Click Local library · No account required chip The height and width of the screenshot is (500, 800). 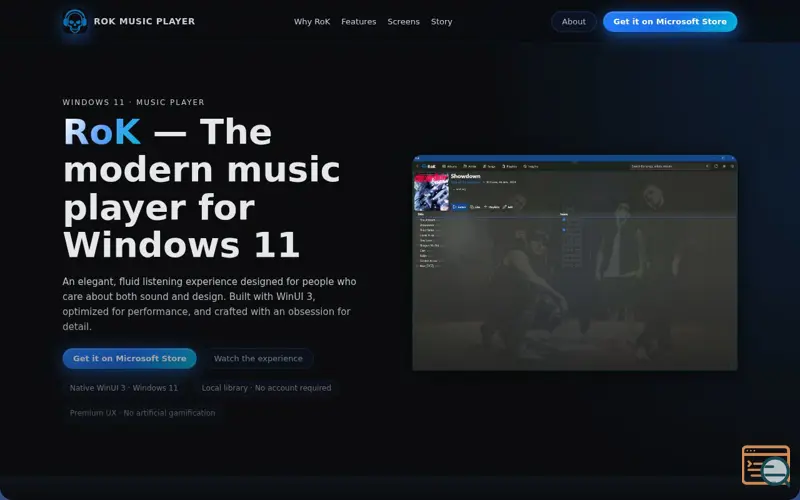point(266,388)
